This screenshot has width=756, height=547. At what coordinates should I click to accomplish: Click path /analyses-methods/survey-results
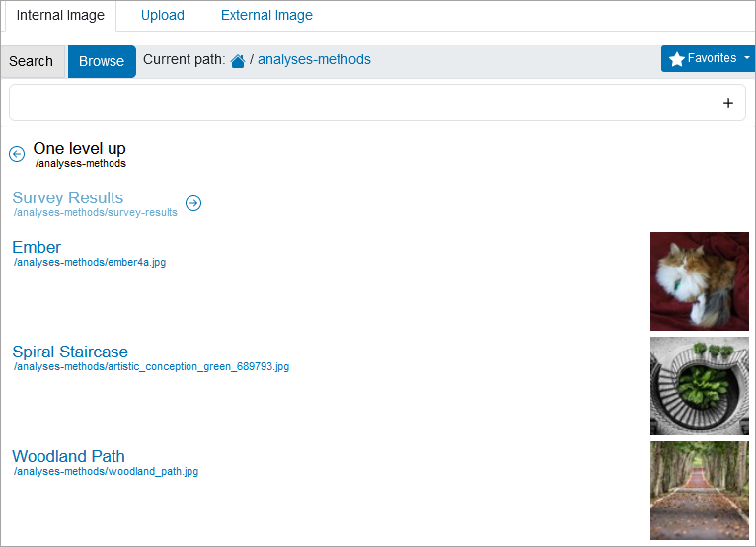tap(96, 212)
